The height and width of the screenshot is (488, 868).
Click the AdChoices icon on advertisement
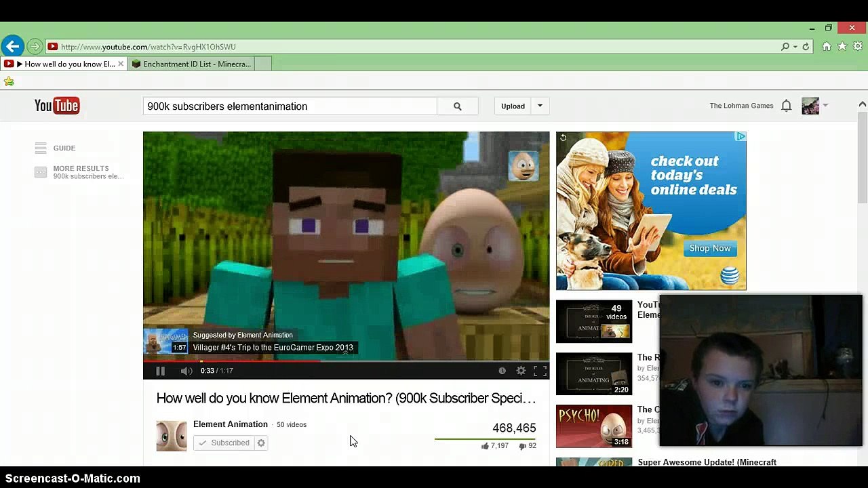[x=741, y=136]
